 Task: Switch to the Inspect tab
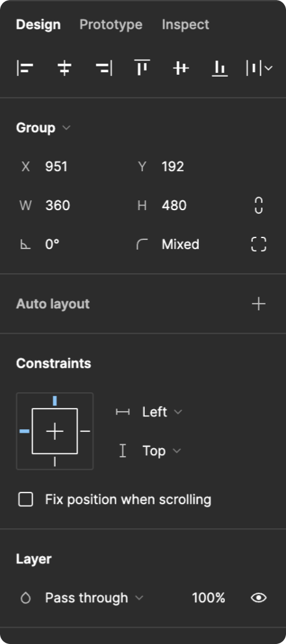point(185,25)
